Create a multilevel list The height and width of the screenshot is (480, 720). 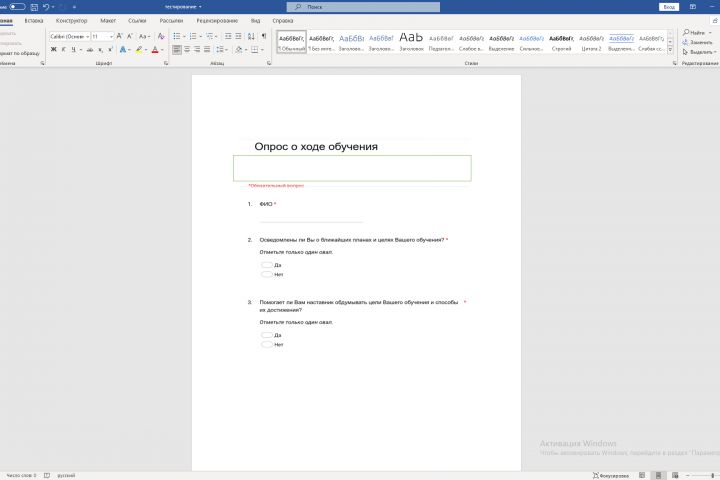point(209,36)
